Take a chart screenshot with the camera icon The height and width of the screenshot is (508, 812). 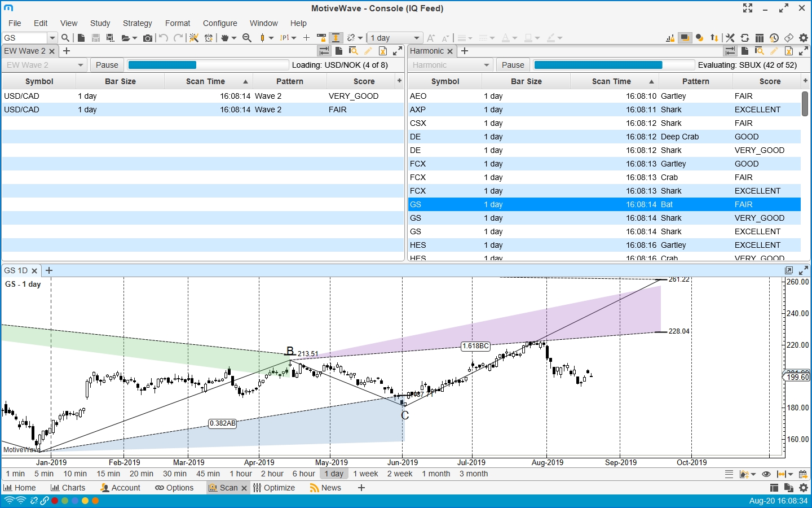point(148,38)
